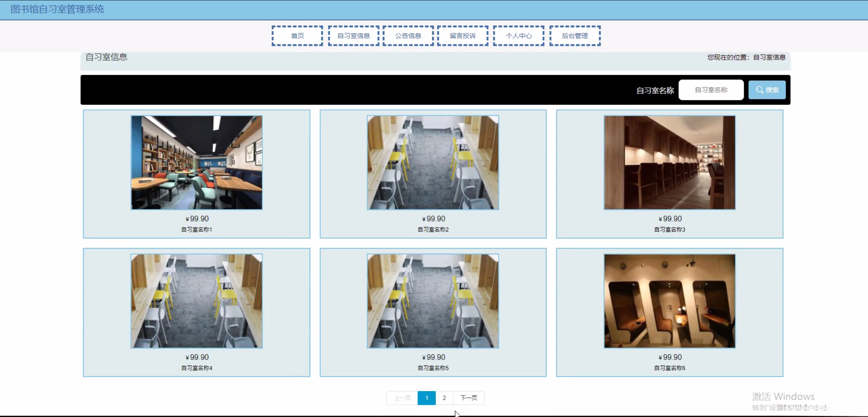Open the 自习室信息 navigation tab
Viewport: 868px width, 417px height.
point(353,36)
